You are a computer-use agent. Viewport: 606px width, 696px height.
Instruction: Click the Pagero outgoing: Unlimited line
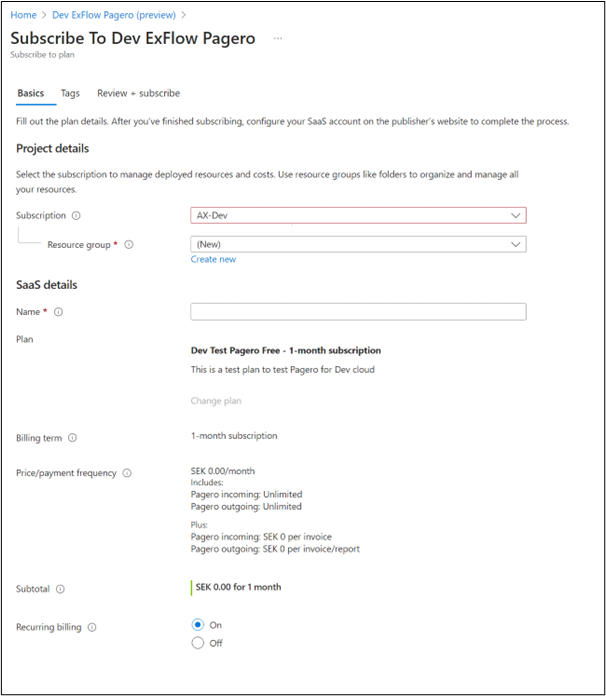click(x=246, y=506)
